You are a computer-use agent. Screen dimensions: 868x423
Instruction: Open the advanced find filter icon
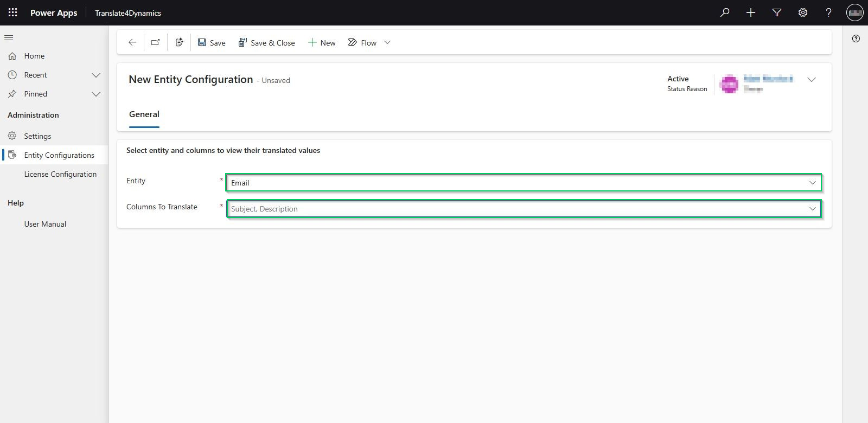[777, 12]
